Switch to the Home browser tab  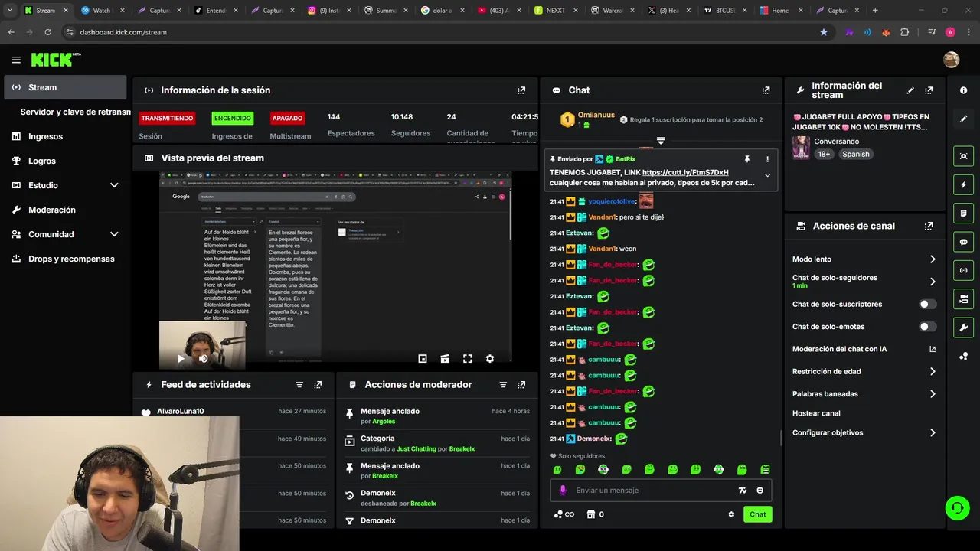[779, 11]
